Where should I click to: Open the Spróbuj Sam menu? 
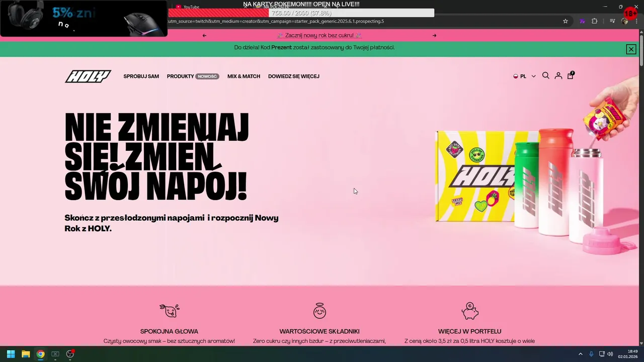[141, 76]
